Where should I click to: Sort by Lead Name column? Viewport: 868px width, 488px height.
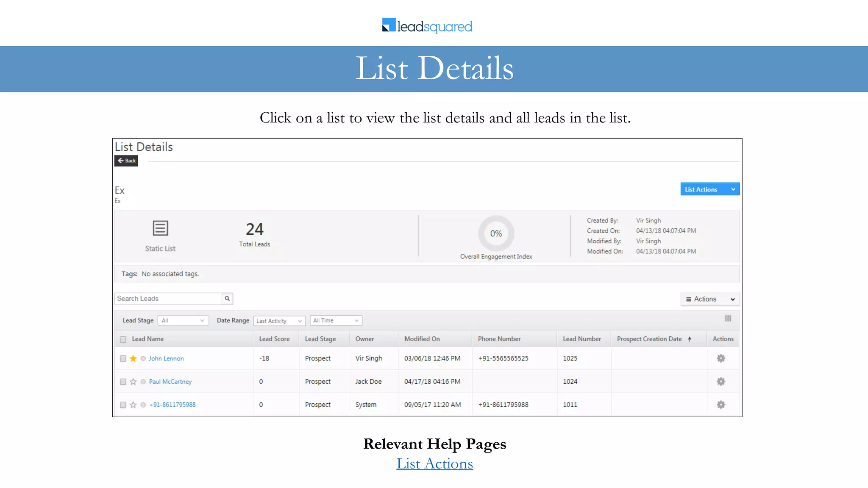[x=147, y=339]
